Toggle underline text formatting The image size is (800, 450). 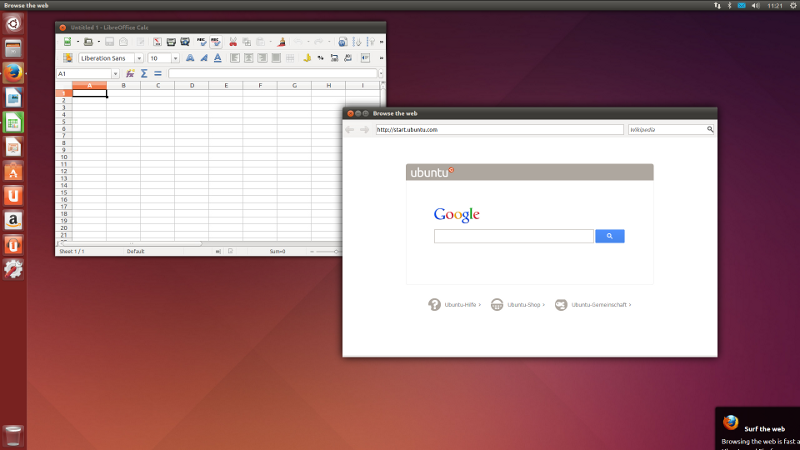pos(218,58)
